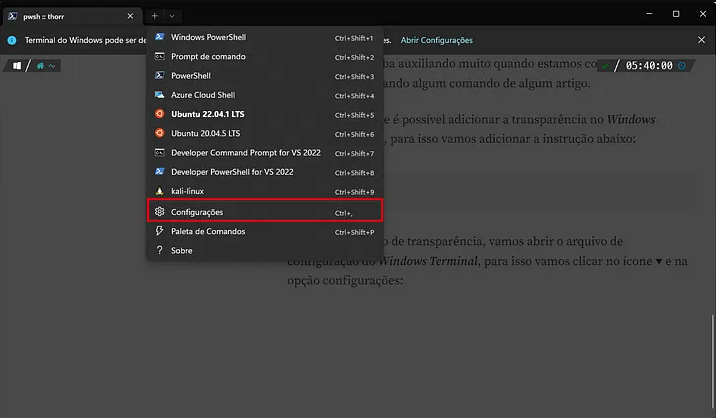Collapse the new tab profile dropdown arrow

[x=172, y=16]
